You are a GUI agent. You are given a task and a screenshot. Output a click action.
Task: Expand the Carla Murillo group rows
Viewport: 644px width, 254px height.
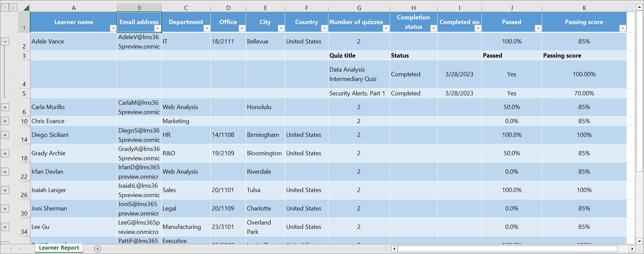point(5,107)
